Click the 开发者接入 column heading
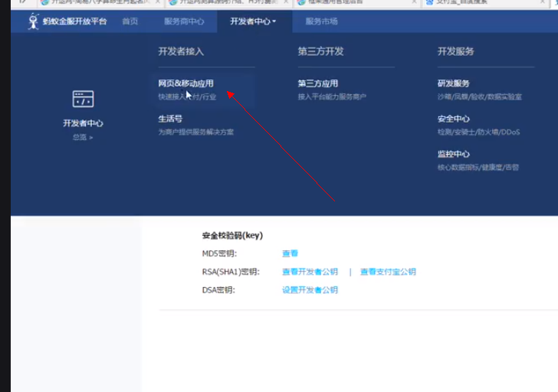Image resolution: width=558 pixels, height=392 pixels. tap(181, 51)
